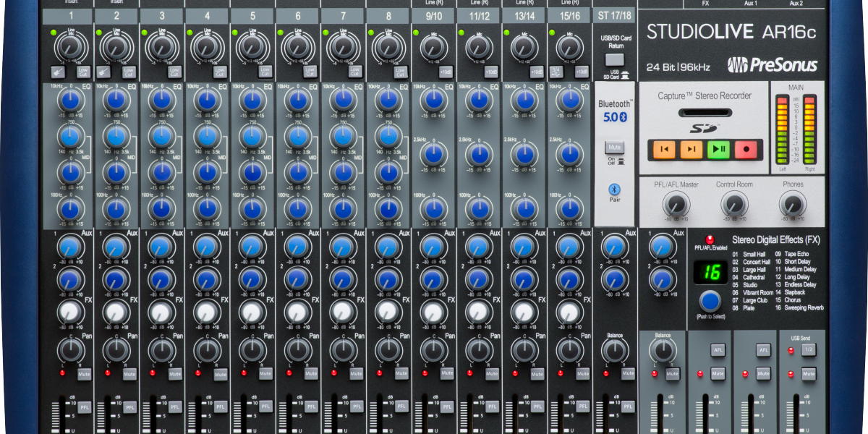
Task: Toggle the channel 13/14 +10dB switch
Action: (537, 72)
